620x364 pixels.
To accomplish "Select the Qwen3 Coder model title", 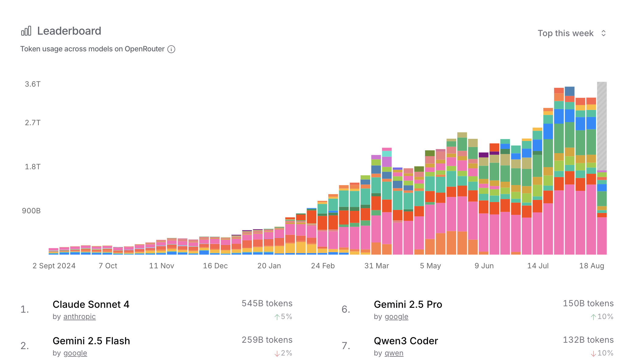I will (x=406, y=341).
